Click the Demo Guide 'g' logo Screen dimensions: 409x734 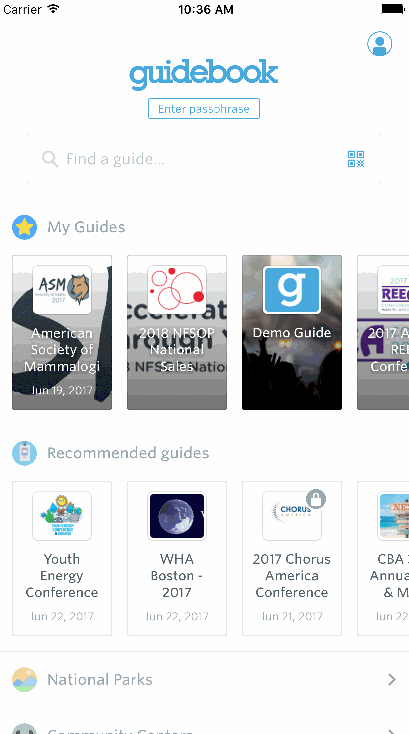[x=292, y=290]
